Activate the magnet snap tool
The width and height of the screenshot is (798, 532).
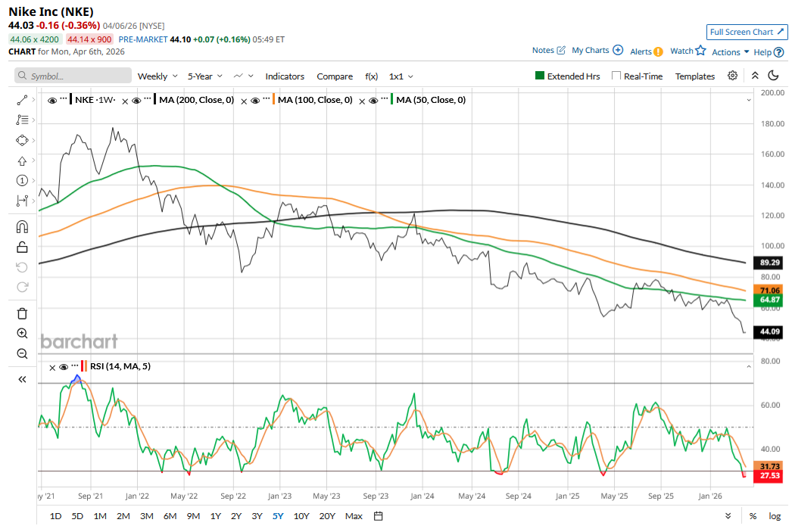(22, 226)
